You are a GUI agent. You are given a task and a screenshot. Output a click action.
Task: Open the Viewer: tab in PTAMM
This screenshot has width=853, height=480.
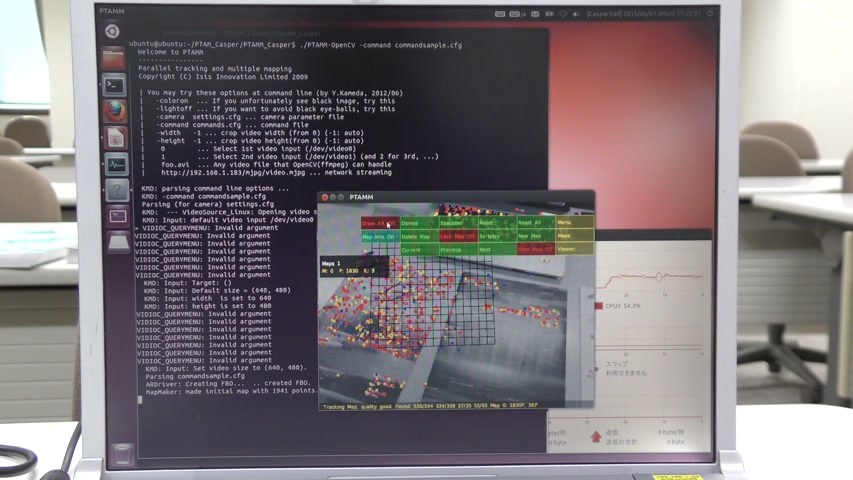(574, 249)
